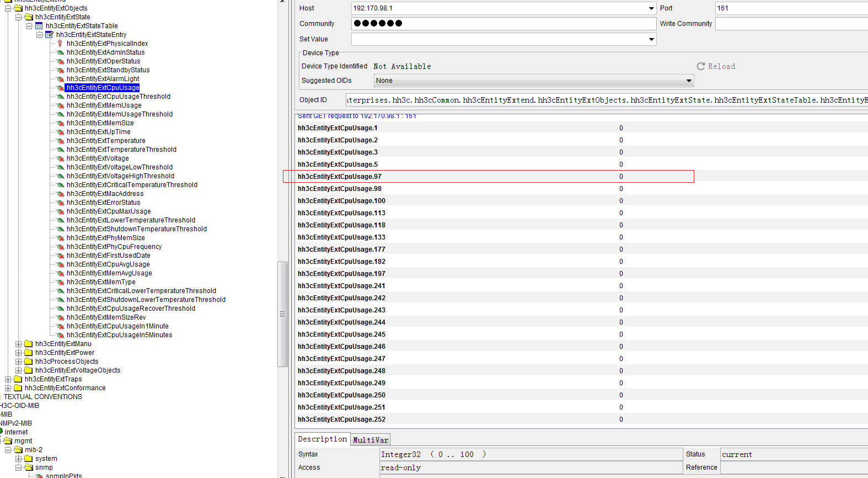Open the Suggested OIDs dropdown
Viewport: 868px width, 478px height.
tap(689, 81)
